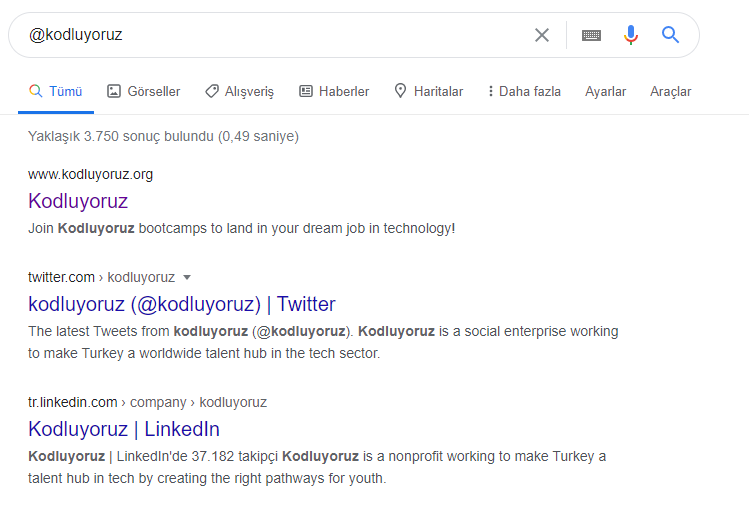Open the Kodluyoruz website result title
The image size is (749, 509).
pyautogui.click(x=78, y=201)
